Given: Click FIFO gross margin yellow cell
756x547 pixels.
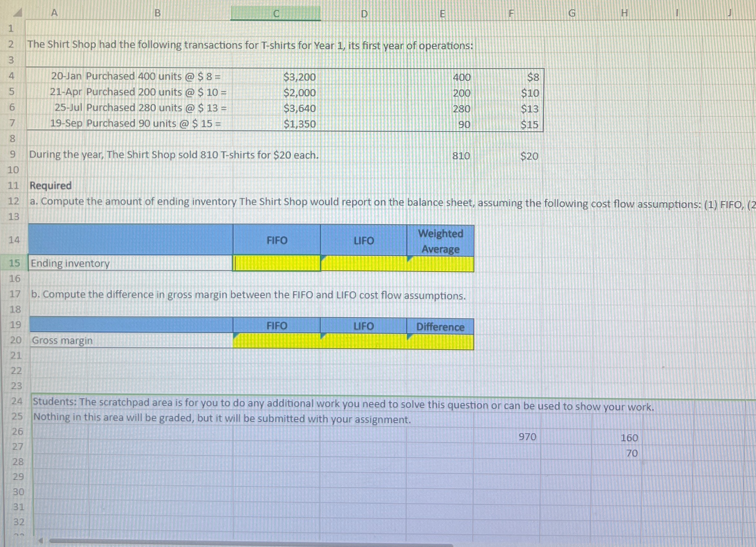Looking at the screenshot, I should pos(276,341).
